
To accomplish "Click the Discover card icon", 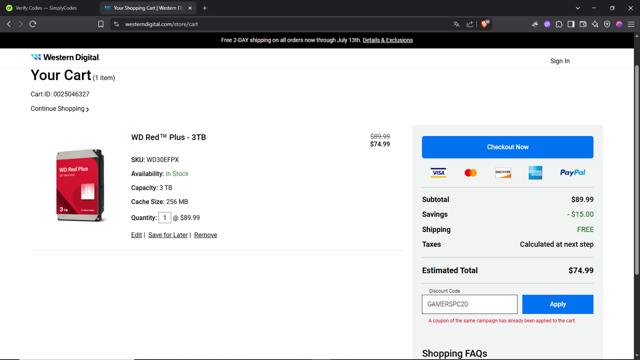I will click(503, 173).
